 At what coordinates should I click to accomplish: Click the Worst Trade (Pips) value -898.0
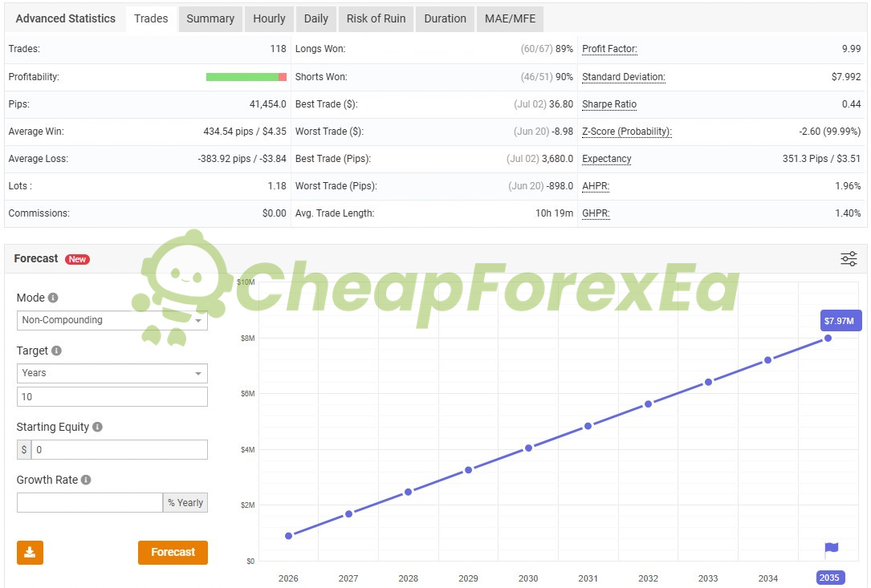tap(560, 186)
